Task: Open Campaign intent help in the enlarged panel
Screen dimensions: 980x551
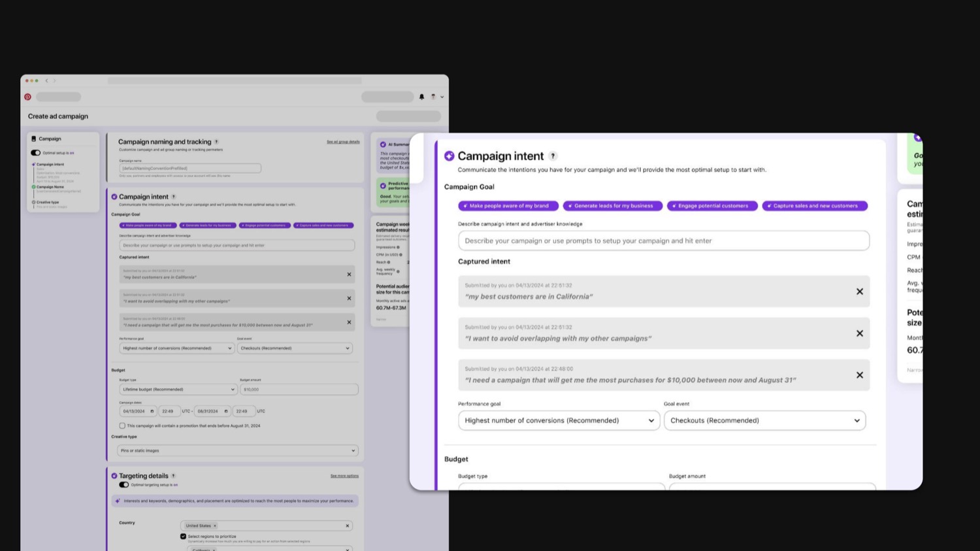Action: (553, 156)
